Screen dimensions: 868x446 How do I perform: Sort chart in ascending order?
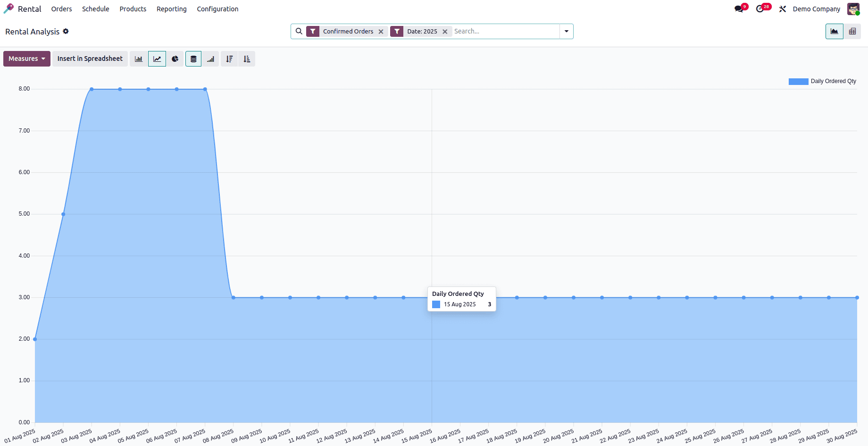click(x=247, y=59)
